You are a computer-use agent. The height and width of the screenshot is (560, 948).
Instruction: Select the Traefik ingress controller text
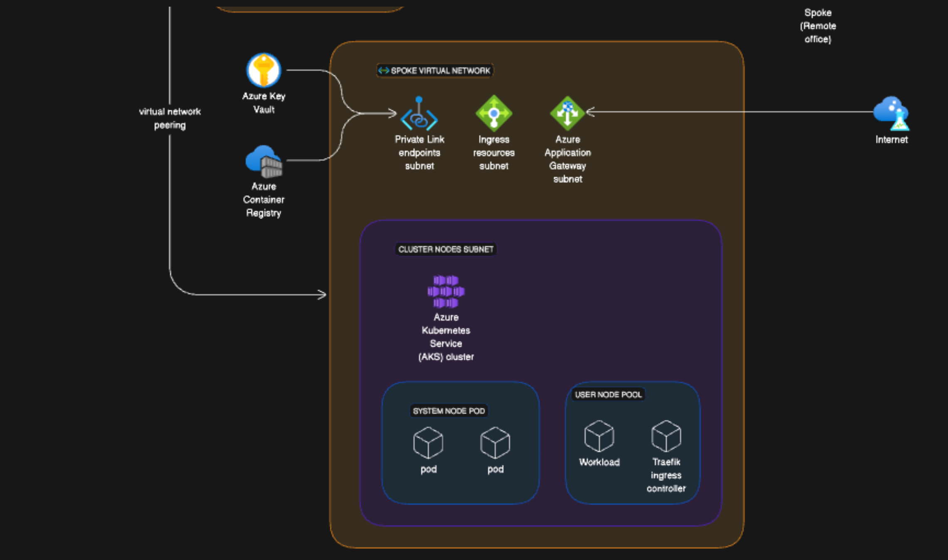click(666, 475)
